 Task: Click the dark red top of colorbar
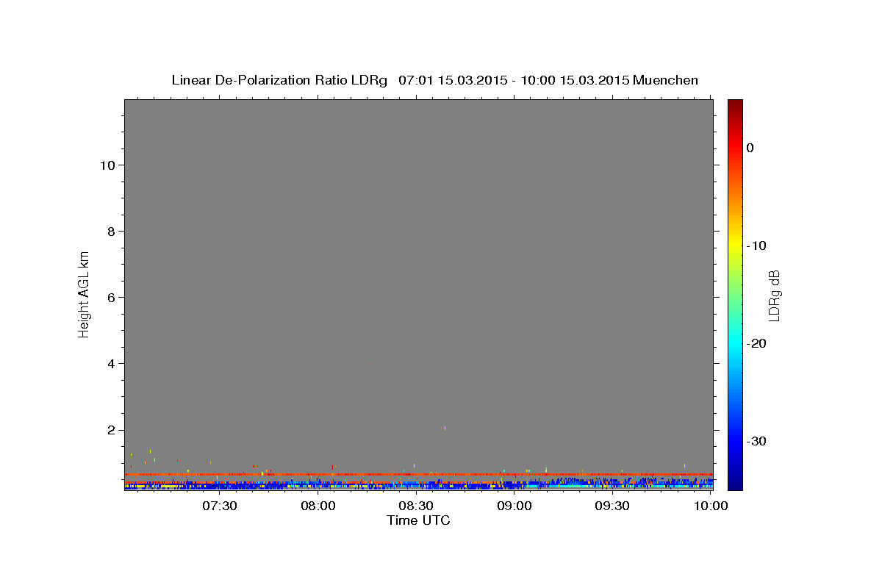(735, 105)
